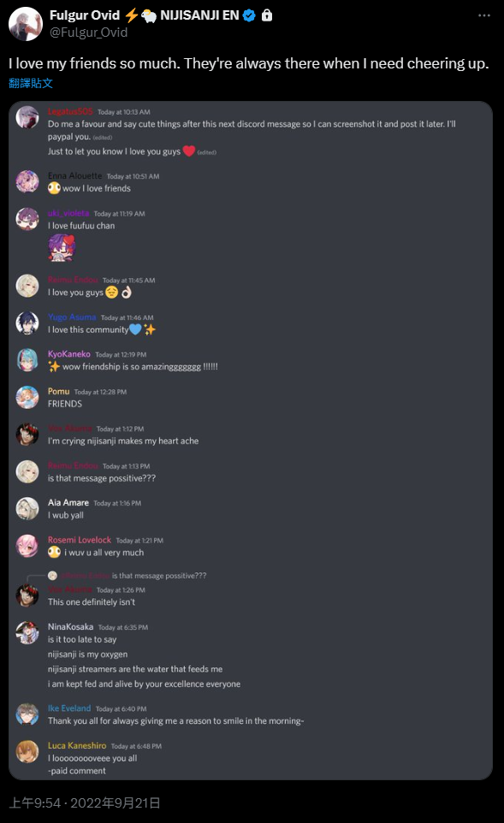Open the embedded Discord screenshot image
The height and width of the screenshot is (823, 504).
coord(251,440)
